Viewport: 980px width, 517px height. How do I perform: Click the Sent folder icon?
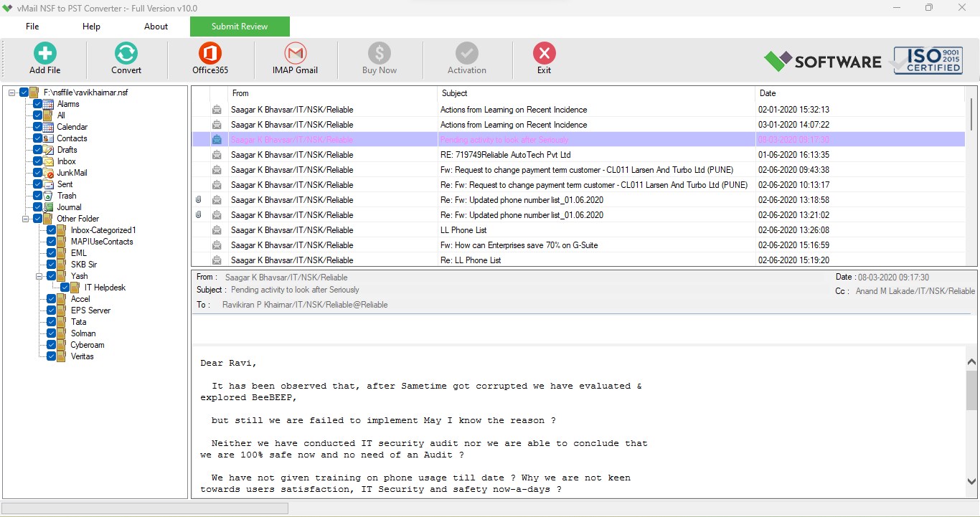pyautogui.click(x=49, y=184)
